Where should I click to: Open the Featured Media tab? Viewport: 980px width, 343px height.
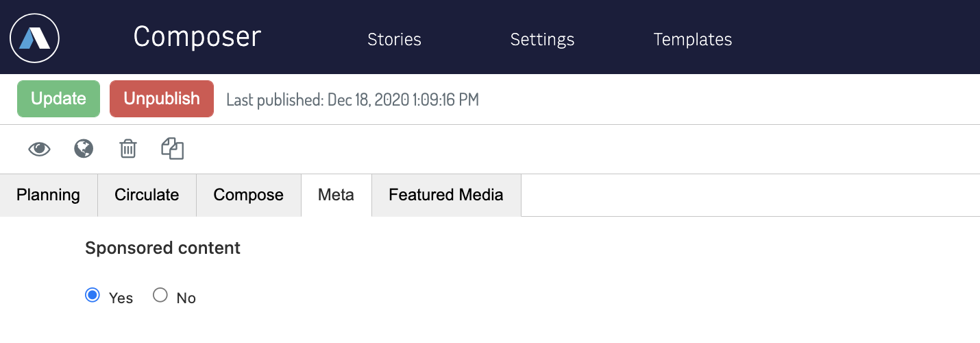[x=446, y=195]
